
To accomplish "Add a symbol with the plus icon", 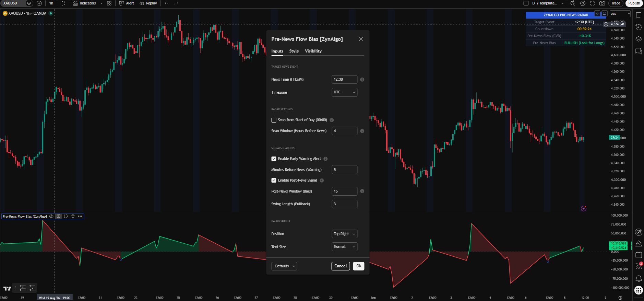I will point(39,3).
